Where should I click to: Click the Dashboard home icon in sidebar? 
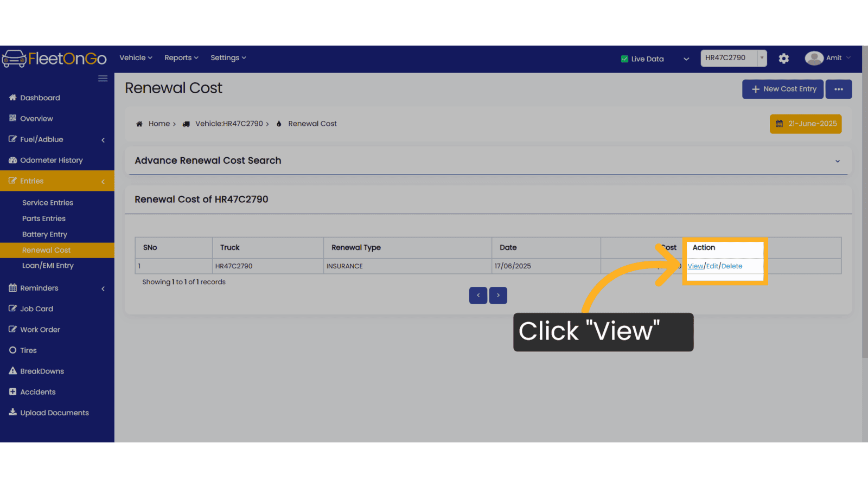click(12, 98)
